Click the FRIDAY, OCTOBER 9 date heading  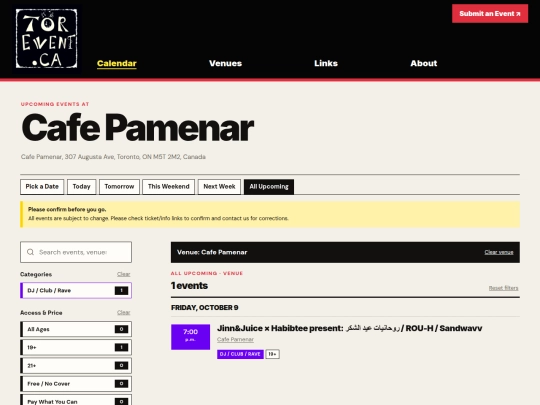point(205,308)
